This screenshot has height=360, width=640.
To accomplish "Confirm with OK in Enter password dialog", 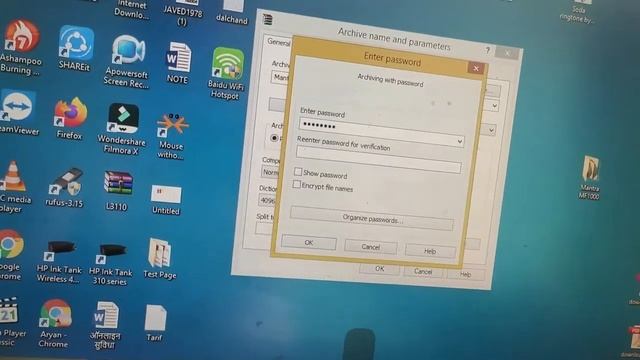I will pyautogui.click(x=309, y=242).
